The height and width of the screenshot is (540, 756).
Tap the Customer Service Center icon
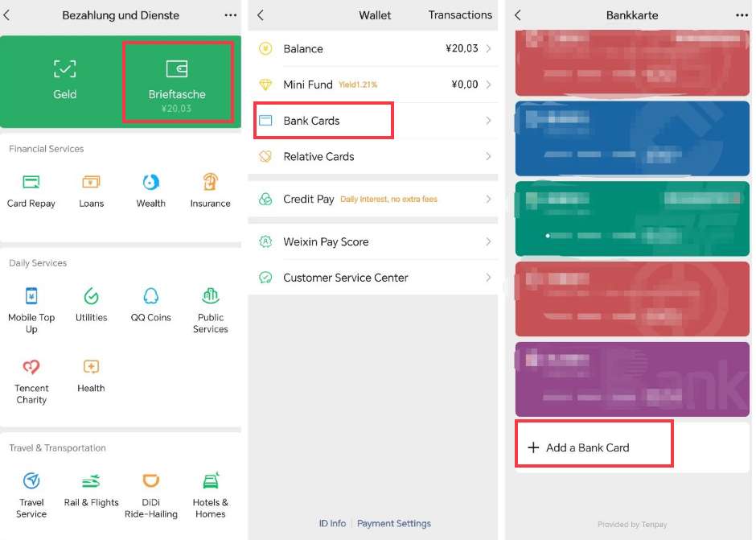(x=265, y=278)
